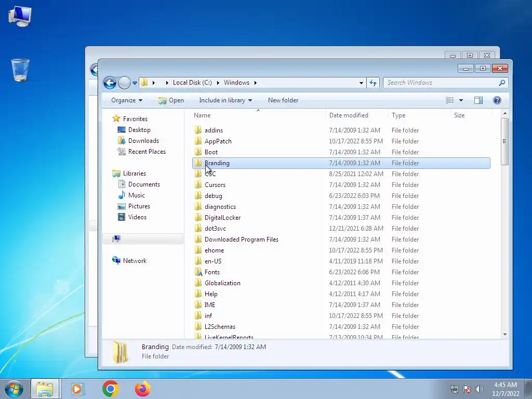
Task: Select the Help folder icon
Action: point(198,294)
